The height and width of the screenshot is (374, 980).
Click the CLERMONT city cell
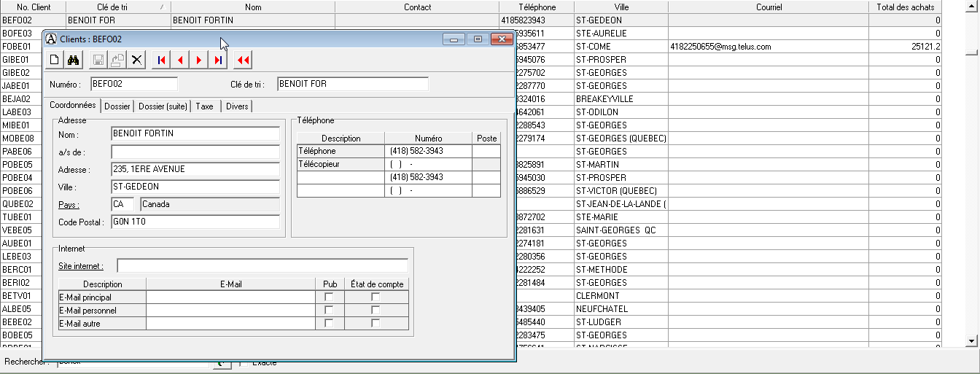coord(621,295)
